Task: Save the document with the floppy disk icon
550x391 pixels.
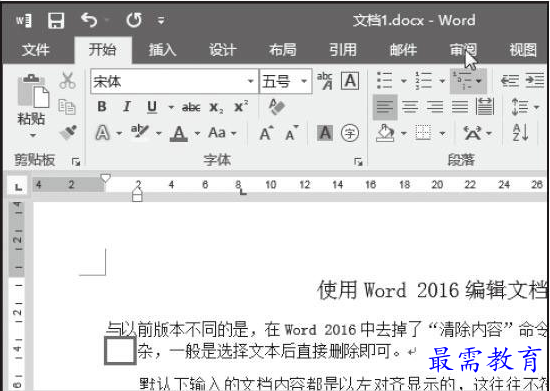Action: pyautogui.click(x=56, y=21)
